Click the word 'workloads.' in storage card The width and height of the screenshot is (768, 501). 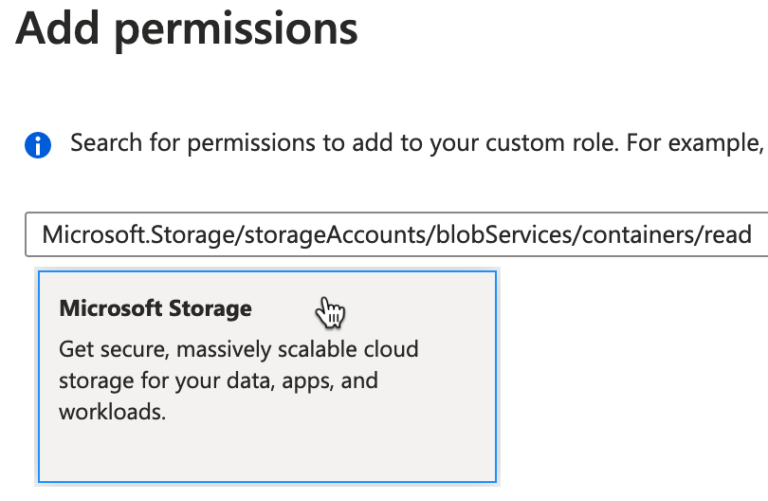pos(112,412)
